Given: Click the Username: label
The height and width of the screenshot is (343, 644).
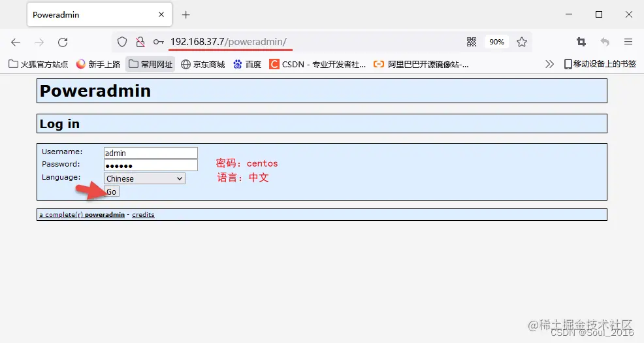Looking at the screenshot, I should pos(62,152).
